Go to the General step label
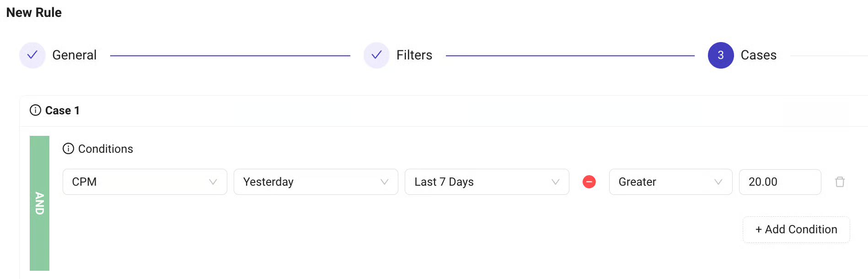Viewport: 868px width, 279px height. (x=75, y=55)
